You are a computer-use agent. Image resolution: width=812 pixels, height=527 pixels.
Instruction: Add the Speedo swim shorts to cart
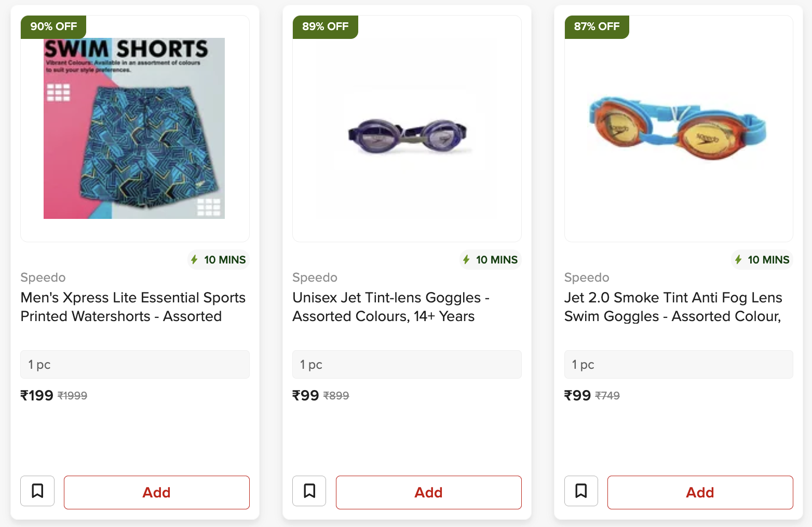click(156, 492)
